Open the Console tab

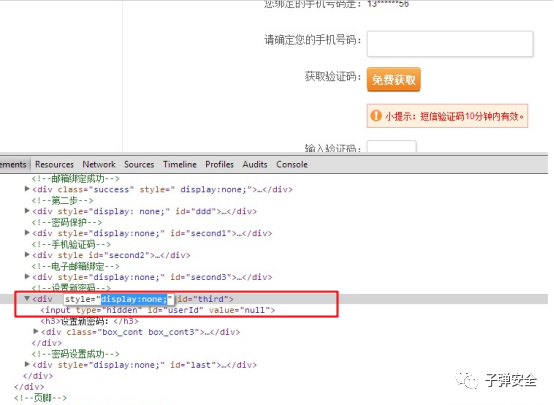point(292,164)
